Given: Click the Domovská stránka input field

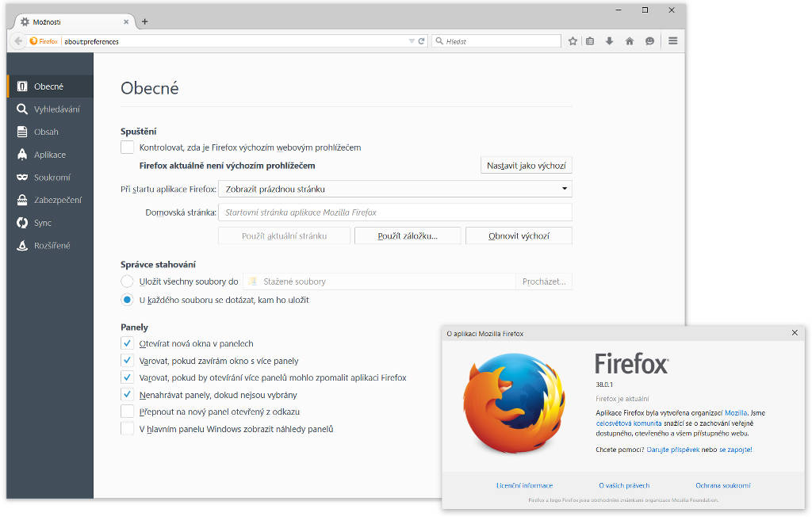Looking at the screenshot, I should tap(395, 213).
